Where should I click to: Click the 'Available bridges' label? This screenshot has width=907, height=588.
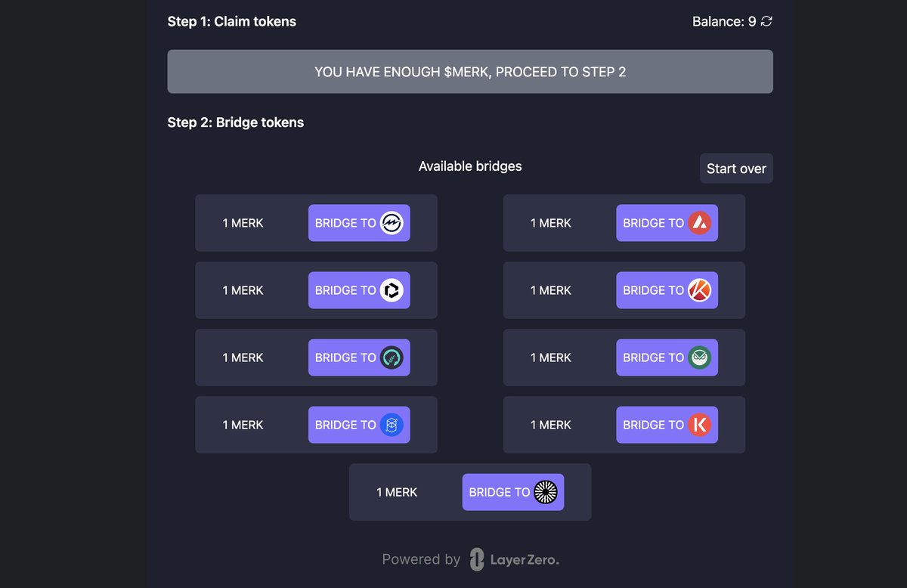point(470,166)
